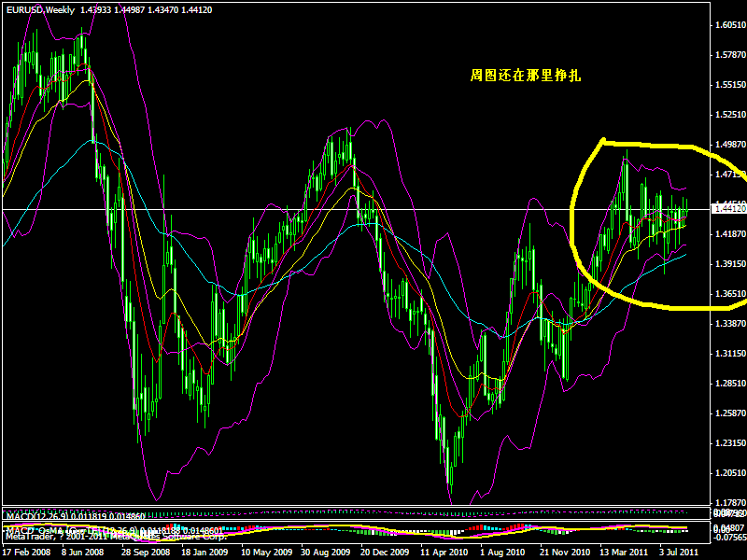
Task: Click the 1.55150 price axis label
Action: click(x=730, y=85)
